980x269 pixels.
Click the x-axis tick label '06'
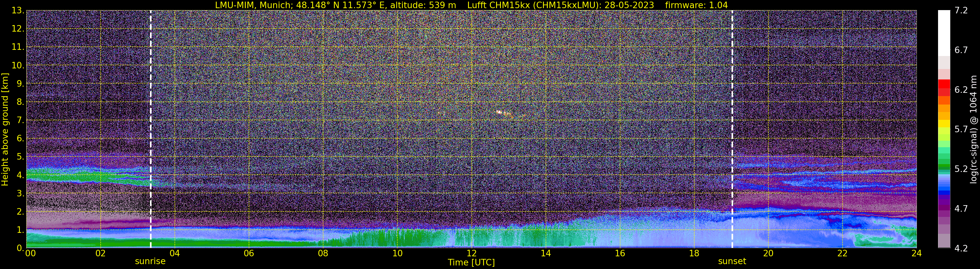coord(249,253)
